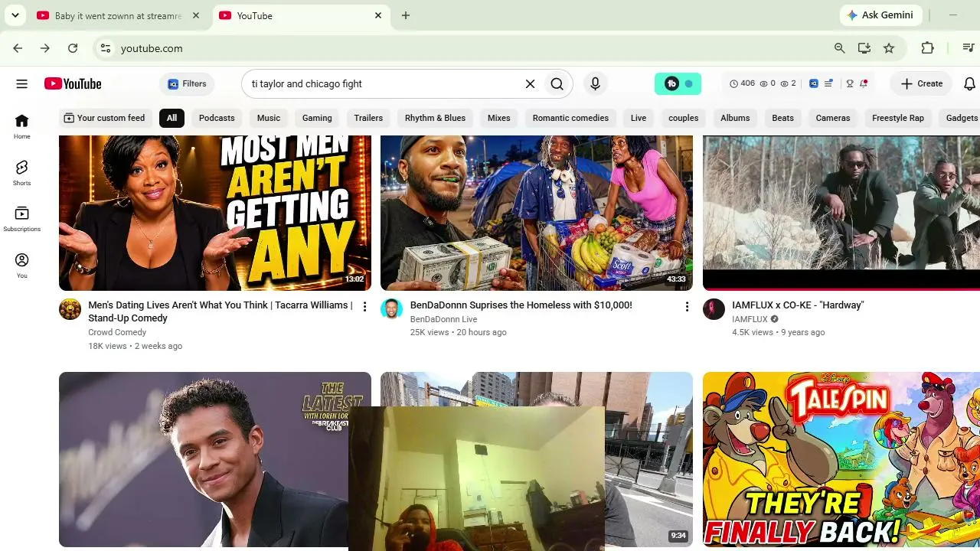Open IAMFLUX x CO-KE Hardway title
The image size is (980, 551).
click(798, 305)
